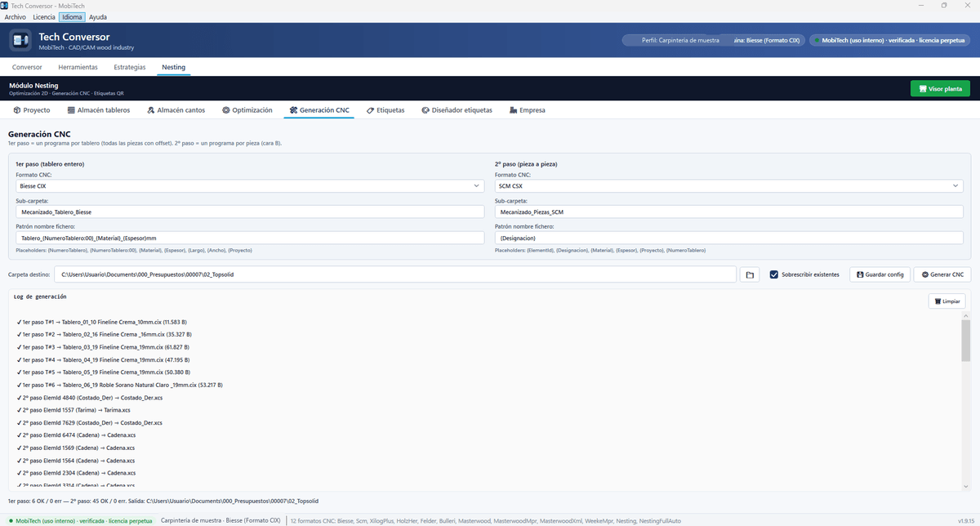Select log row Tablero_06_19 Roble Sorano Natural Claro
This screenshot has width=980, height=526.
(119, 385)
